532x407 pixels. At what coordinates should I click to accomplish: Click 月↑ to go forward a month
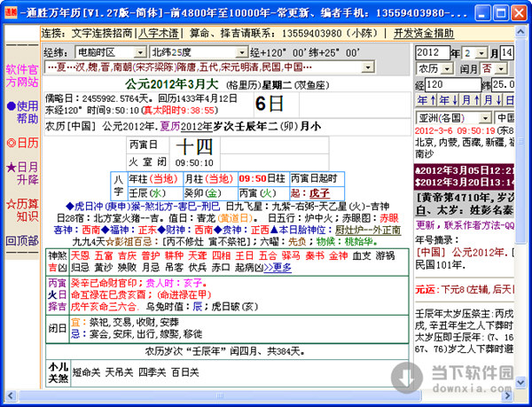tap(471, 100)
